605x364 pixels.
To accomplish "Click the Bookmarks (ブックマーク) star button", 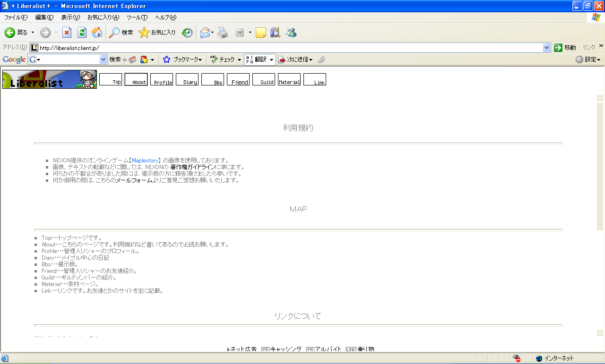I will point(182,59).
